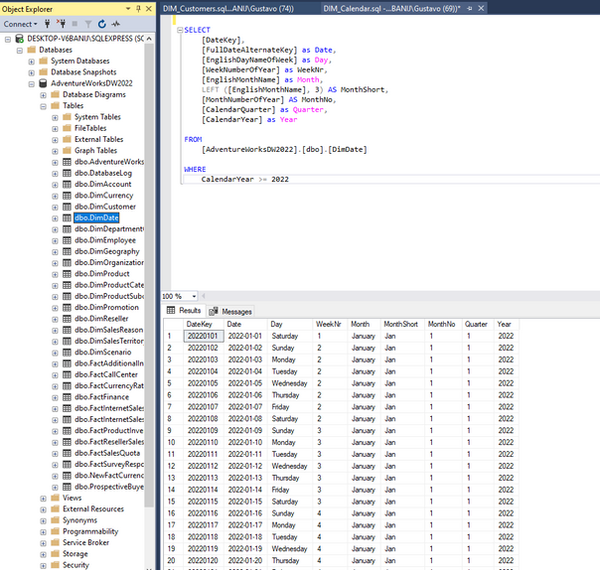Close the DIM_Calendar.sql tab

pos(481,8)
